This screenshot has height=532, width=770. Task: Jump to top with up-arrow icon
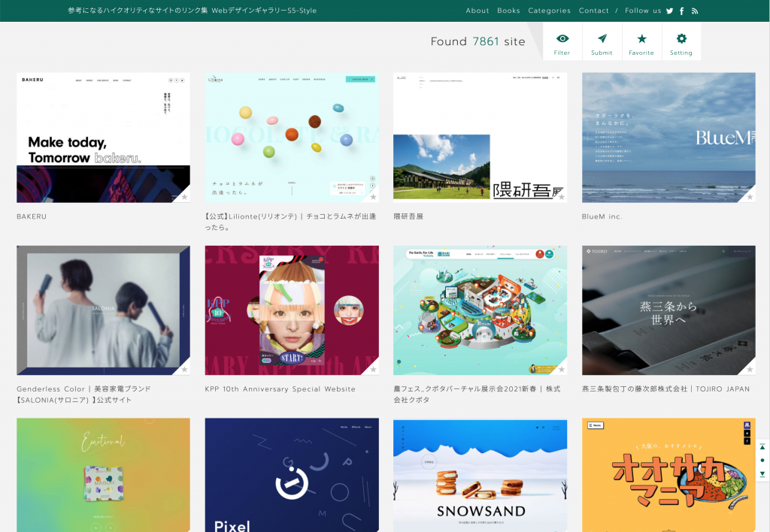point(762,447)
